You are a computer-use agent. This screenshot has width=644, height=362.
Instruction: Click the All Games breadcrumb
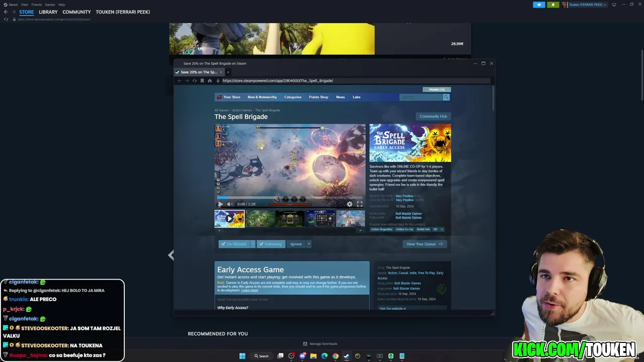coord(221,110)
